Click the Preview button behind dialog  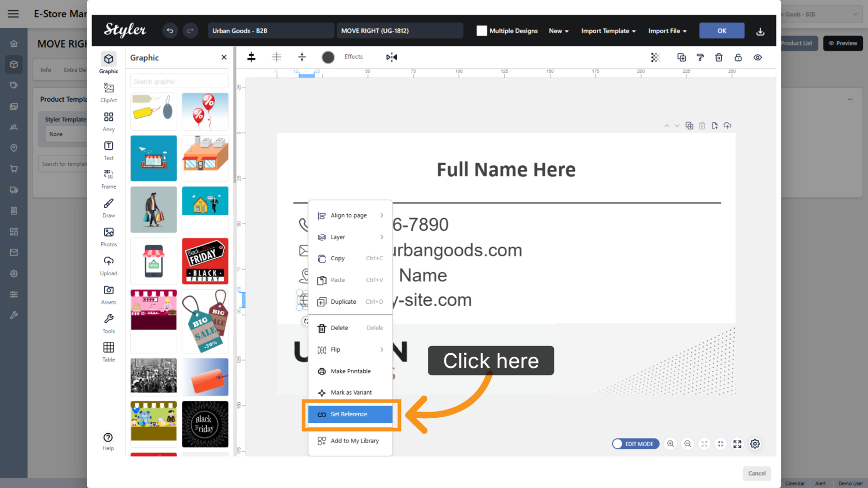tap(843, 43)
